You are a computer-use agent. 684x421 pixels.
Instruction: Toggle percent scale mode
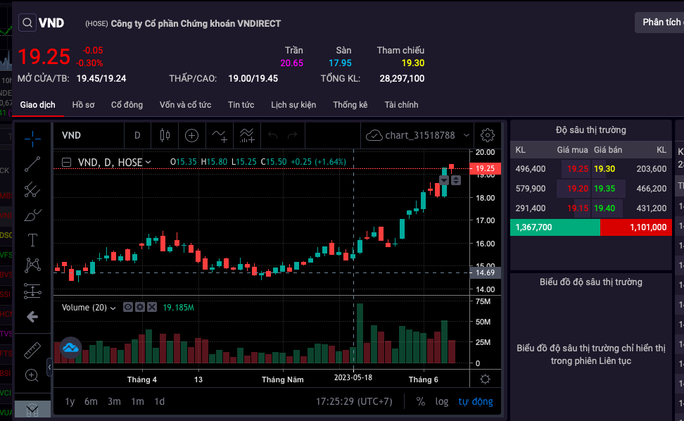[x=420, y=401]
